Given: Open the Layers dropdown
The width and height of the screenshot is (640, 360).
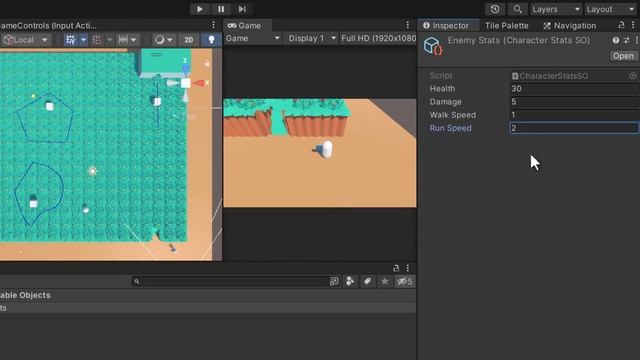Looking at the screenshot, I should pyautogui.click(x=556, y=9).
